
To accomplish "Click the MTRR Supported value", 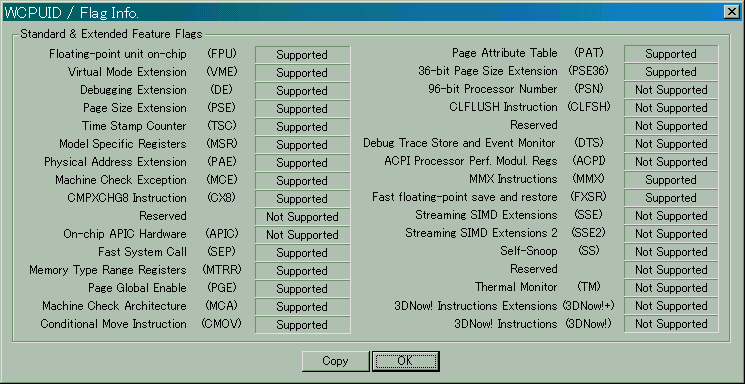I will click(302, 271).
